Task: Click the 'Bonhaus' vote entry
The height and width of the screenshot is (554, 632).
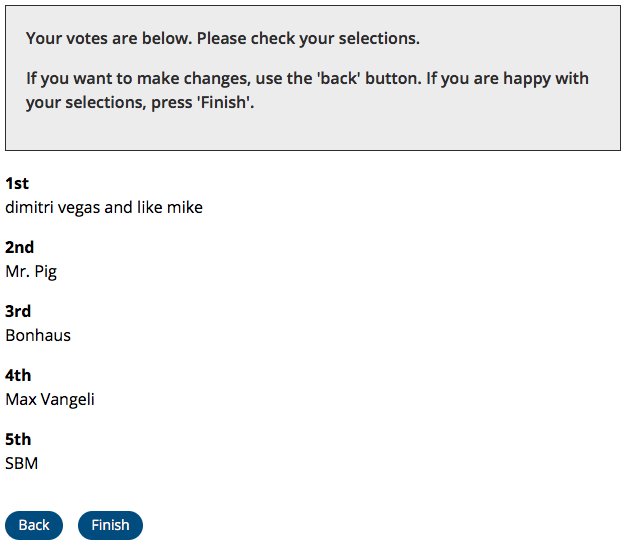Action: [38, 335]
